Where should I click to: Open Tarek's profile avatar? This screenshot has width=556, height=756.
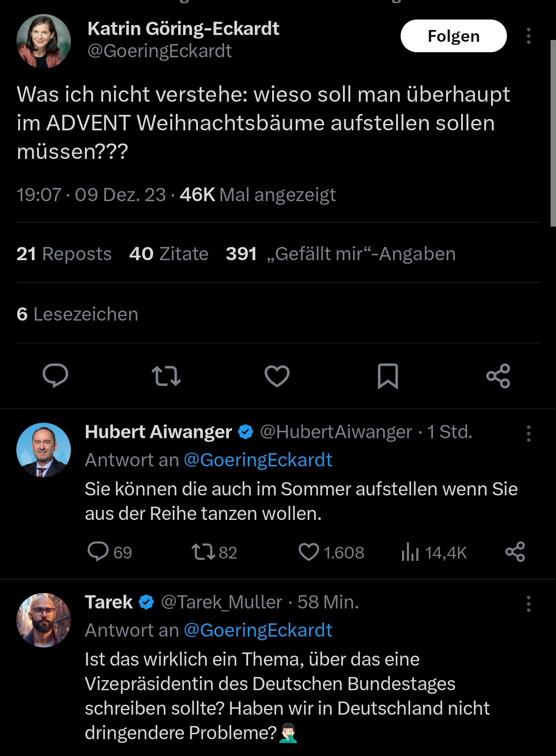44,620
